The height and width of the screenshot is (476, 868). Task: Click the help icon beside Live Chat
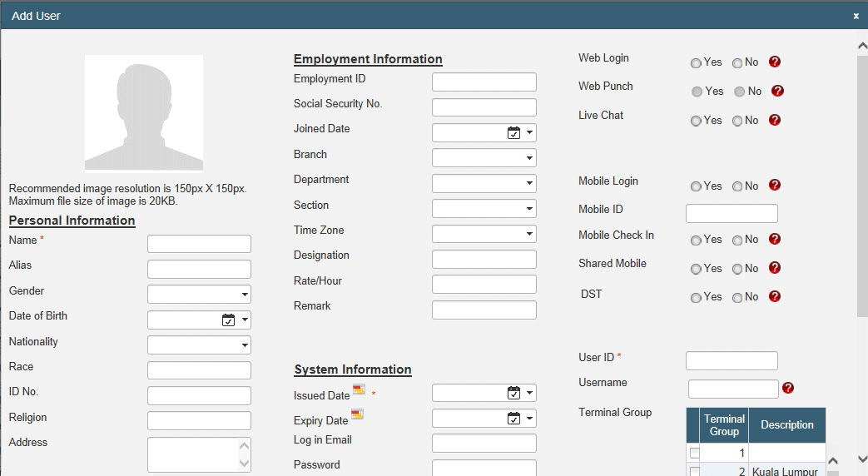tap(775, 121)
